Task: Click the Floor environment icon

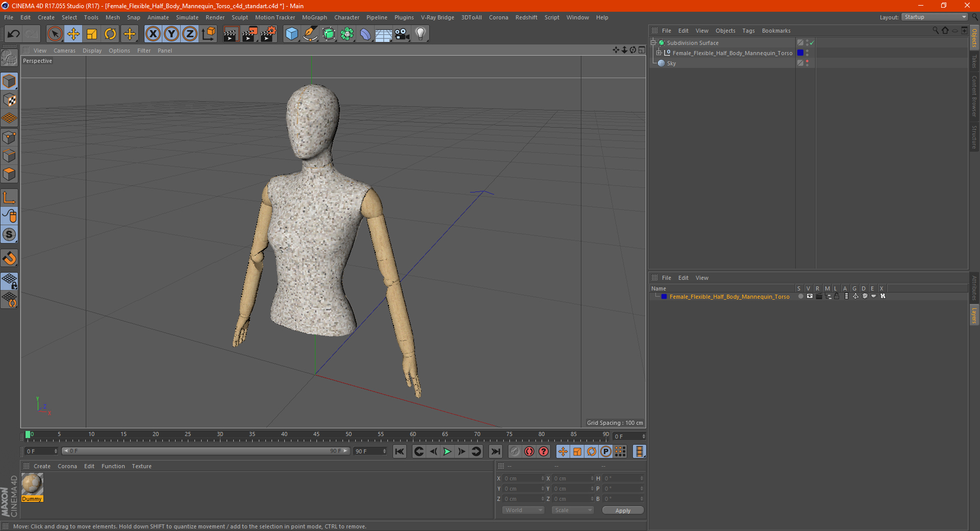Action: [x=384, y=34]
